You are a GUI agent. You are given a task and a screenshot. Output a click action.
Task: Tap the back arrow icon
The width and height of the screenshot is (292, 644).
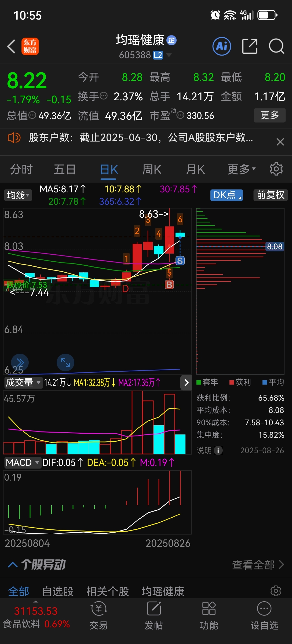(11, 46)
